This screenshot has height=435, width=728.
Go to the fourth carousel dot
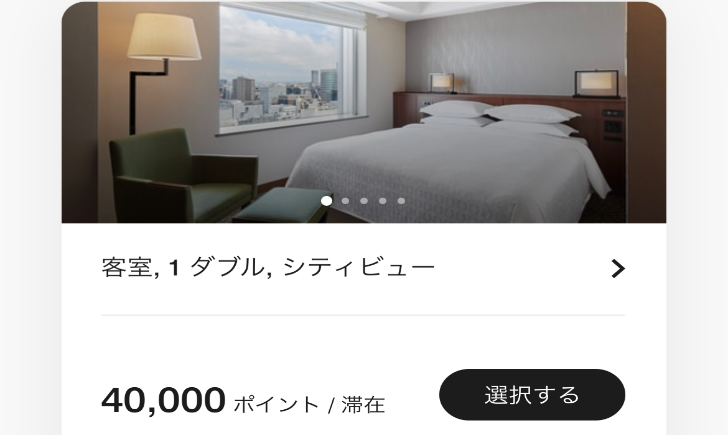[x=383, y=201]
